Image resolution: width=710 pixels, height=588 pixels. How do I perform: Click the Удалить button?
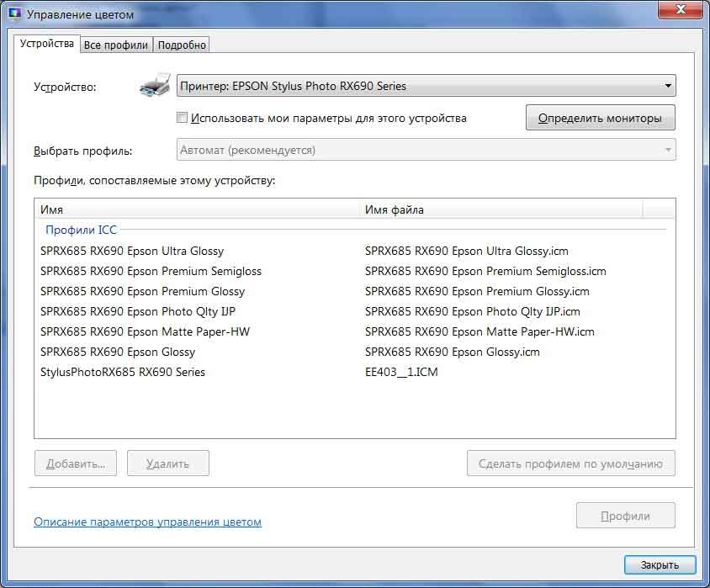(x=168, y=463)
